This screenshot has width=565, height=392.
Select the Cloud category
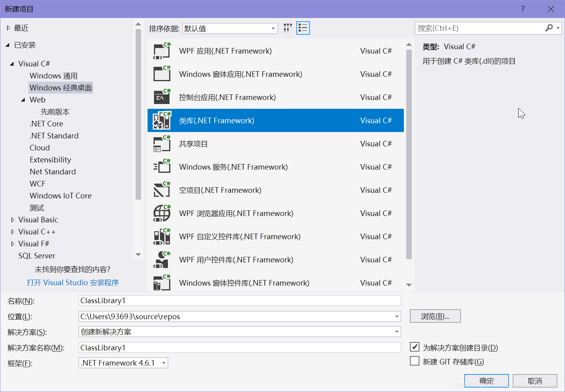pyautogui.click(x=40, y=148)
